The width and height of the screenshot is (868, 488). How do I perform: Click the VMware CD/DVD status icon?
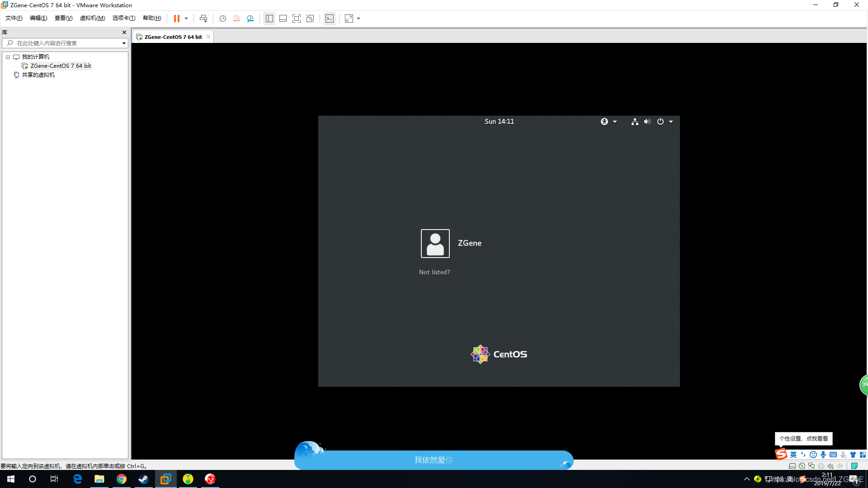802,466
